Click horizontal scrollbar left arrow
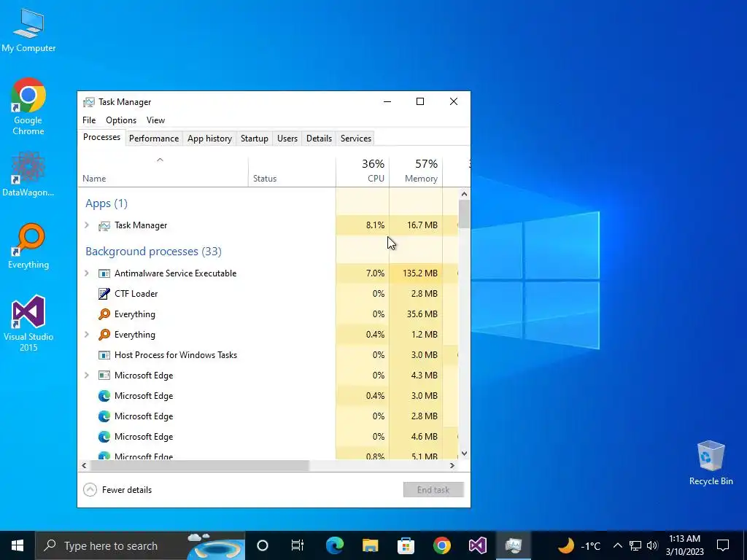This screenshot has height=560, width=747. coord(85,466)
